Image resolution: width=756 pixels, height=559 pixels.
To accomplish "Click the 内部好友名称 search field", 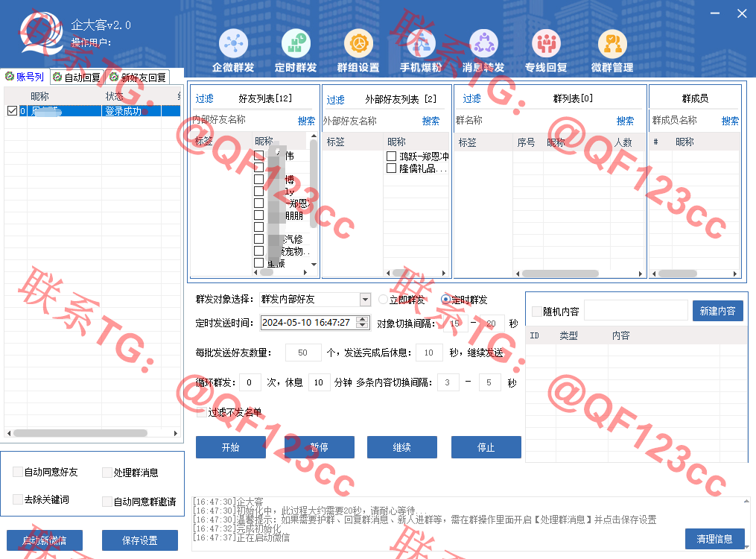I will pos(244,120).
